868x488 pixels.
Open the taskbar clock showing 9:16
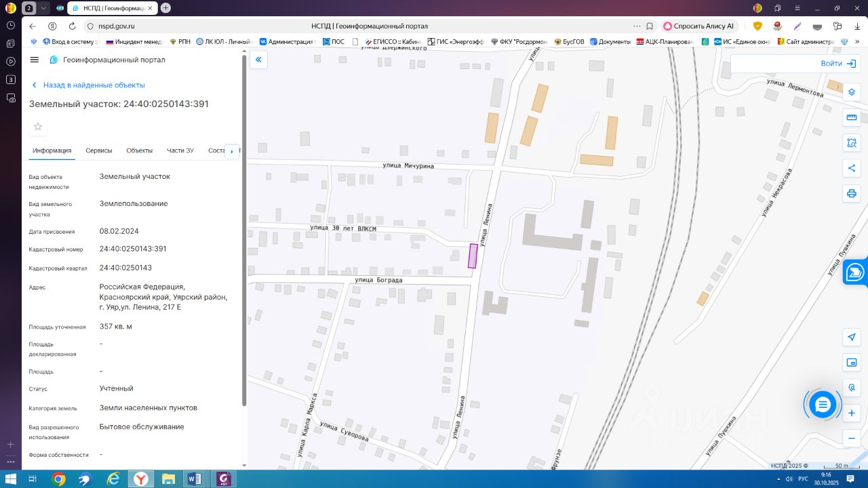826,479
